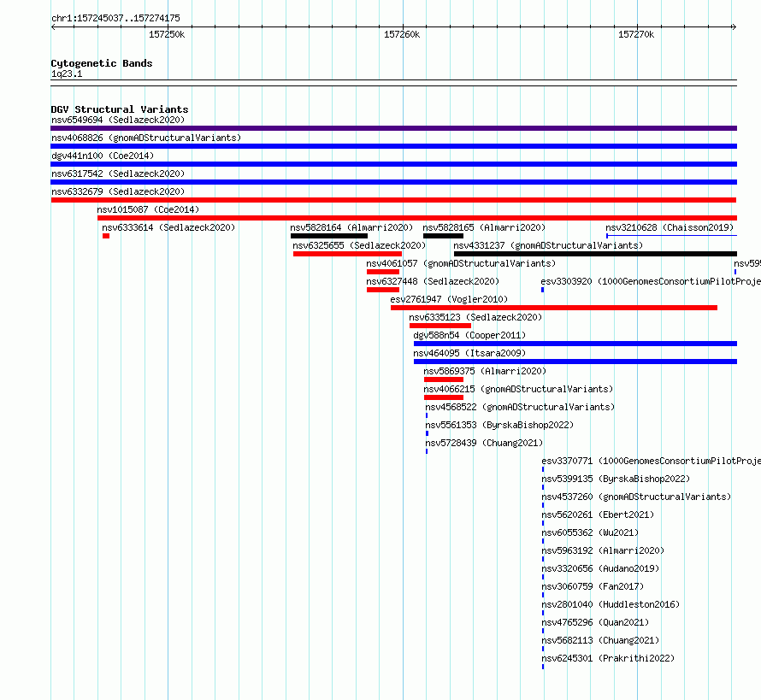Click the 157270k ruler position marker
Screen dimensions: 761x700
pyautogui.click(x=636, y=34)
